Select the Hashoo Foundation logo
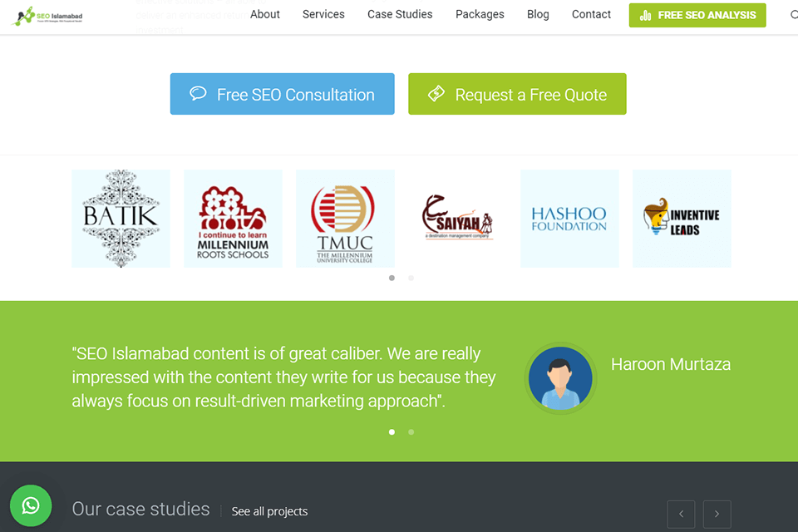 (569, 219)
